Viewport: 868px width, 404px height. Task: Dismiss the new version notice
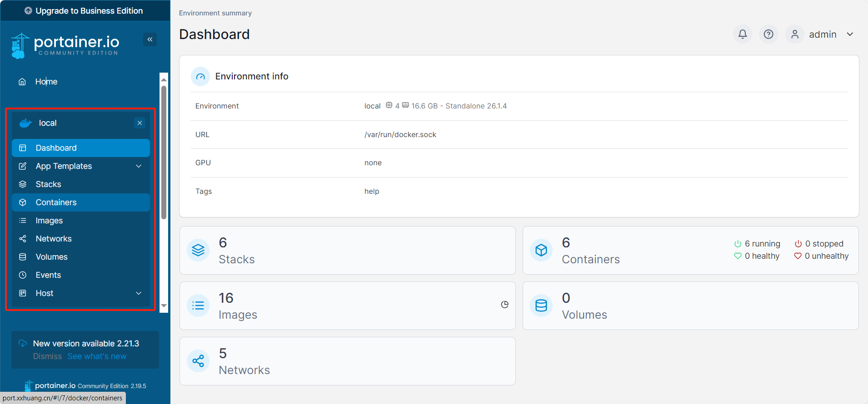(47, 356)
